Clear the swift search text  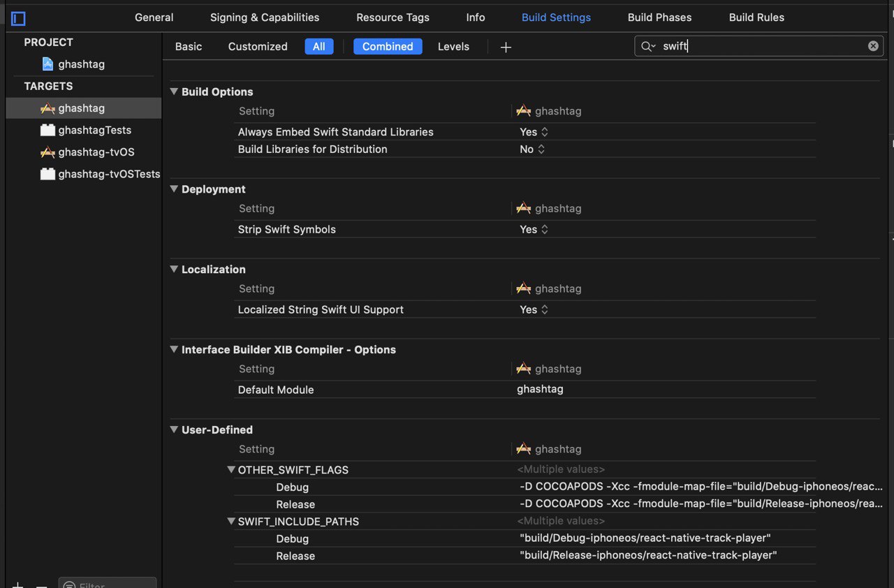click(x=873, y=46)
